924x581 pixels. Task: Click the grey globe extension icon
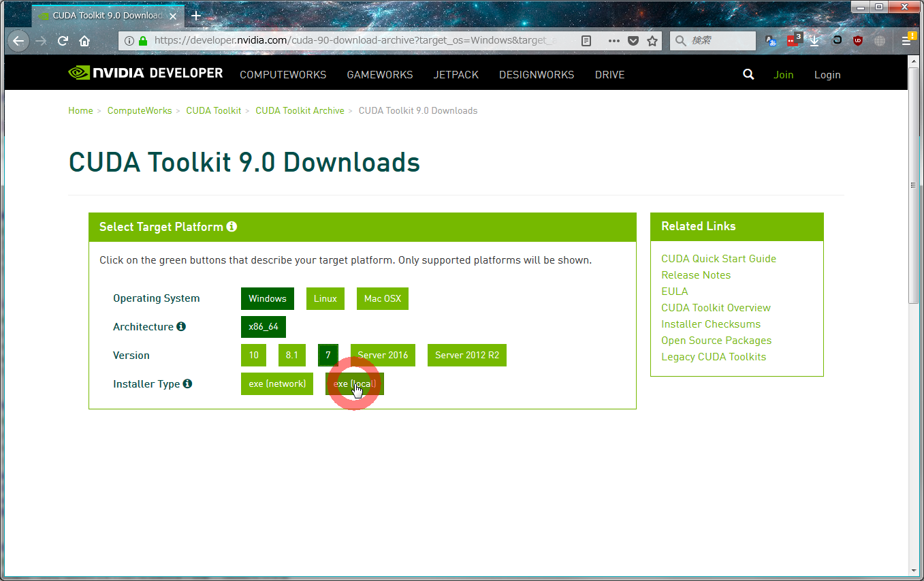coord(880,41)
